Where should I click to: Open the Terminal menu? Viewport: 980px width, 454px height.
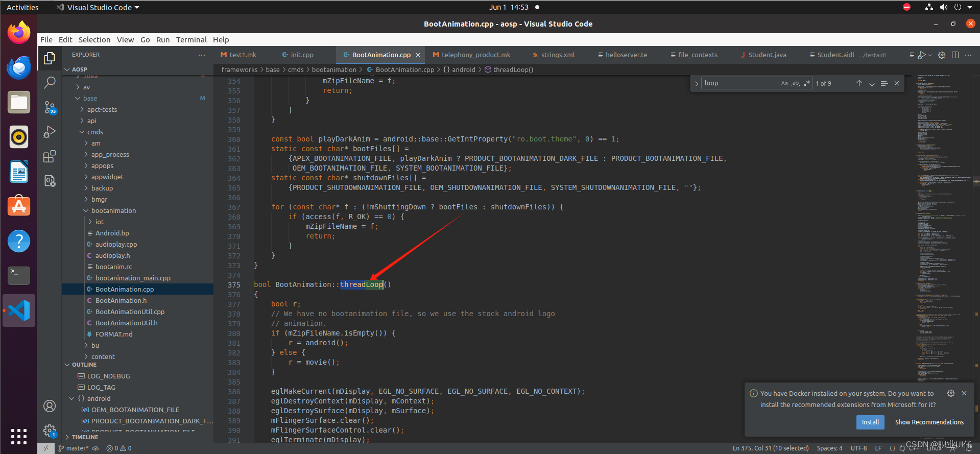192,39
